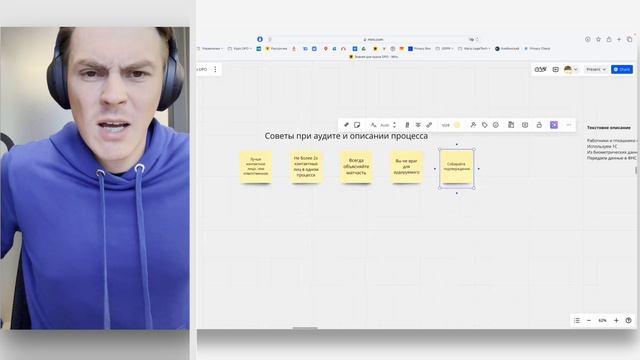Switch sticky note shape type icon

coord(357,125)
